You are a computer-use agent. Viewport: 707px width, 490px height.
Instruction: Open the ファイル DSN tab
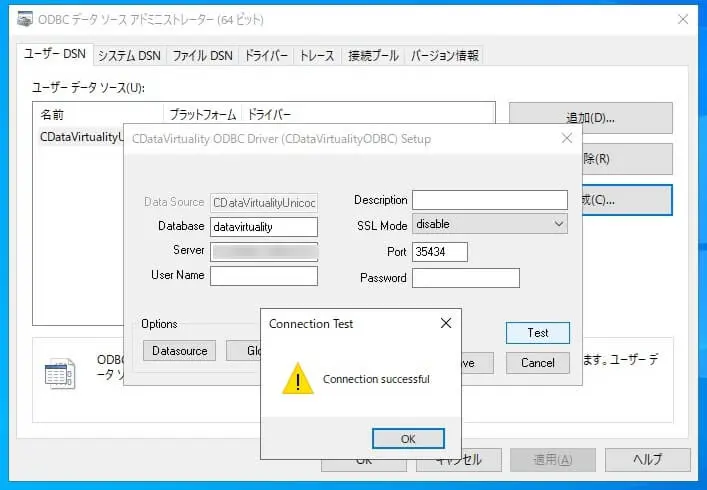point(202,56)
